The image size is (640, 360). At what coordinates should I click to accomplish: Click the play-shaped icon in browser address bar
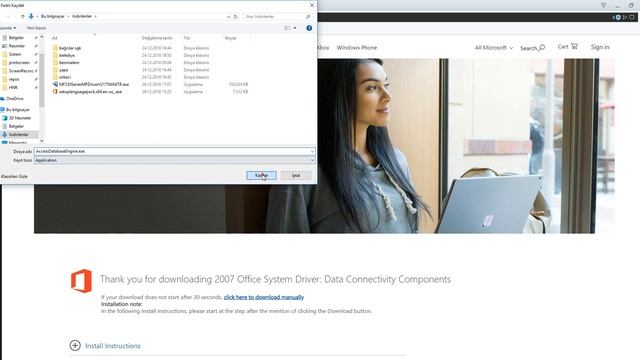624,17
